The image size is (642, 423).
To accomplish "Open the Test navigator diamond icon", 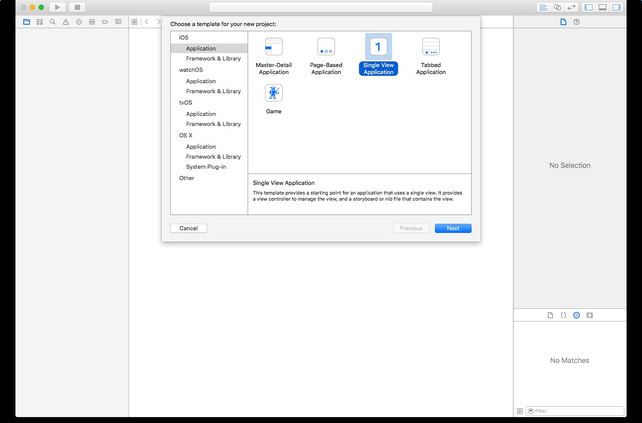I will pos(79,22).
